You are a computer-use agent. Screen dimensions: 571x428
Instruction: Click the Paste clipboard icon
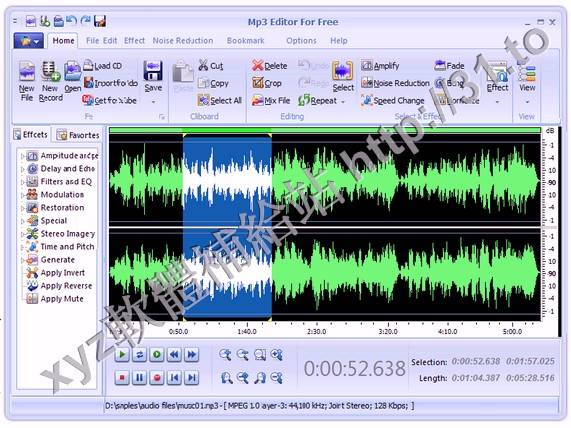(183, 72)
